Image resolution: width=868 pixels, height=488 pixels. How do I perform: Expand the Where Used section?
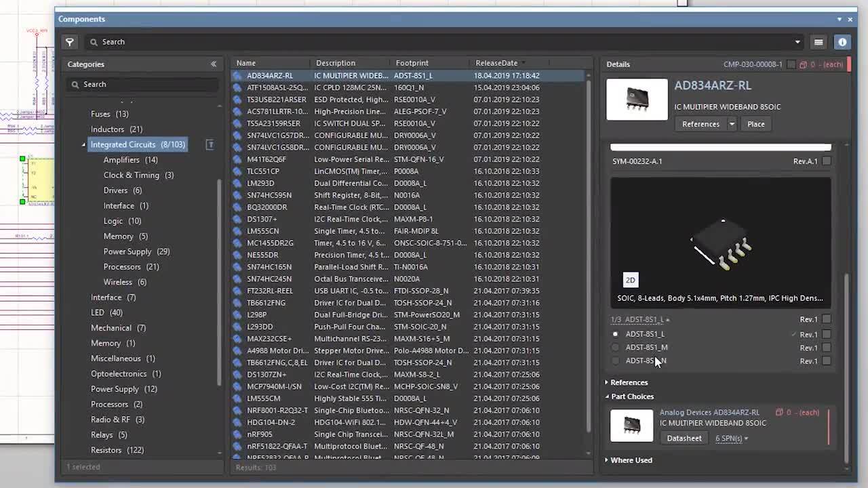(631, 460)
